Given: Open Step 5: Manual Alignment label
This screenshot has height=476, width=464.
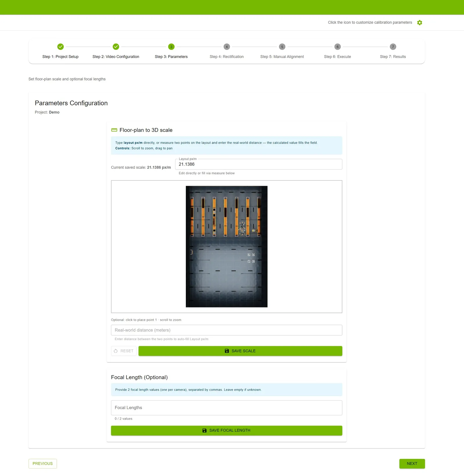Looking at the screenshot, I should click(x=282, y=57).
